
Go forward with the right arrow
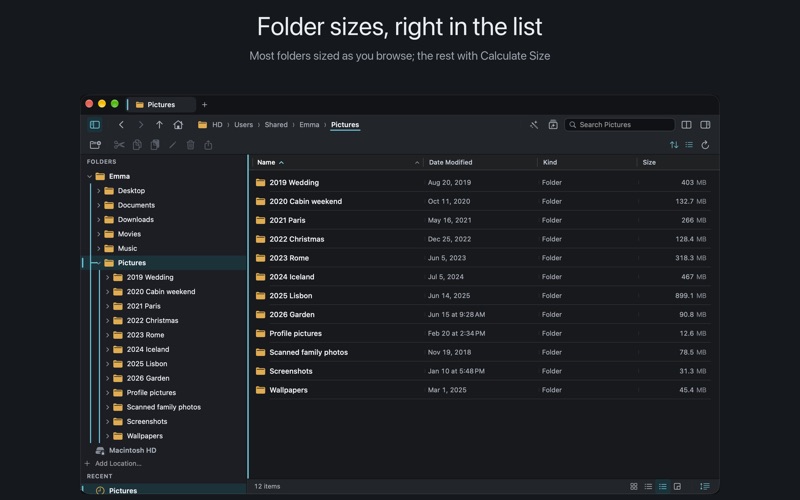(140, 124)
